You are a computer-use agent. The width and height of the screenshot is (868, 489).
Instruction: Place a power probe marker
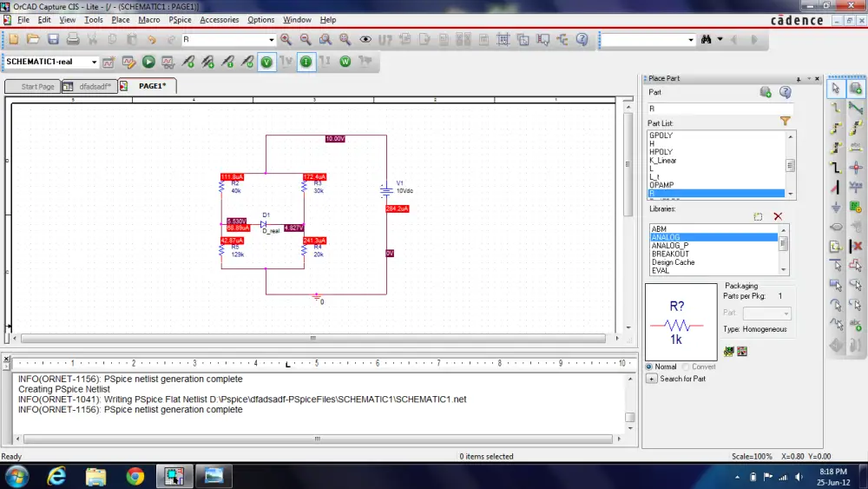247,62
